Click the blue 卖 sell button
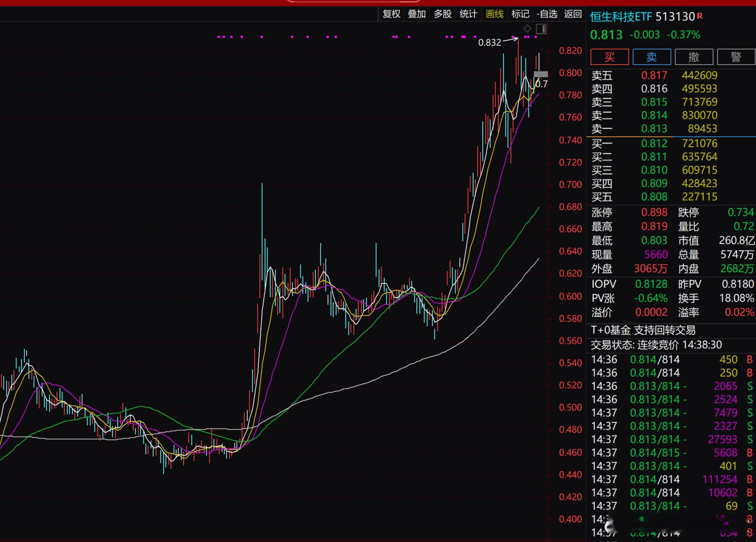 [x=652, y=57]
